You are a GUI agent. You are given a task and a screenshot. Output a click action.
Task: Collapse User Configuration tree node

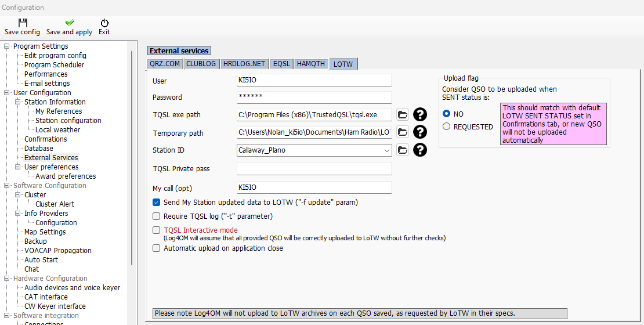[6, 93]
